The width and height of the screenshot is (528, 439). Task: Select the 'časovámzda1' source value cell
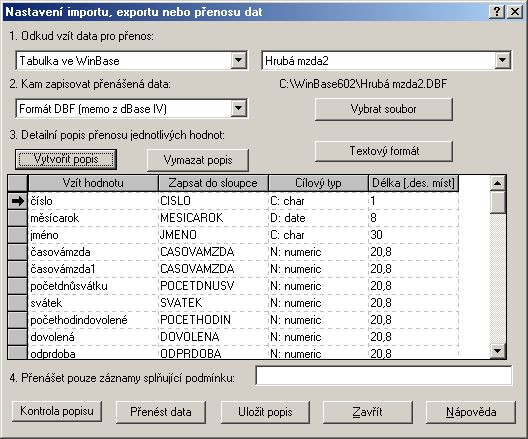(x=93, y=269)
